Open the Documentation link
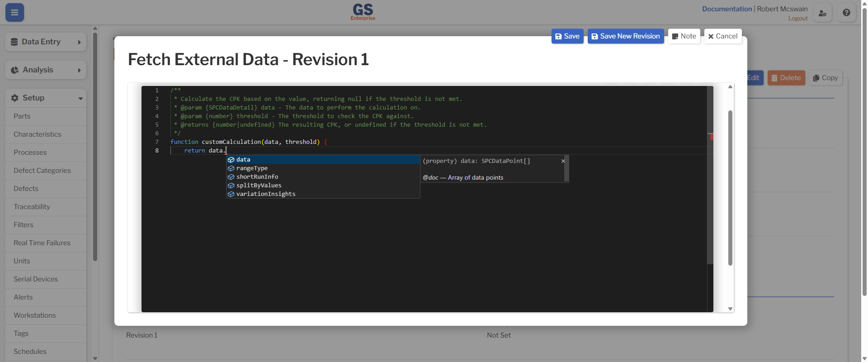Screen dimensions: 868x362 pyautogui.click(x=727, y=9)
